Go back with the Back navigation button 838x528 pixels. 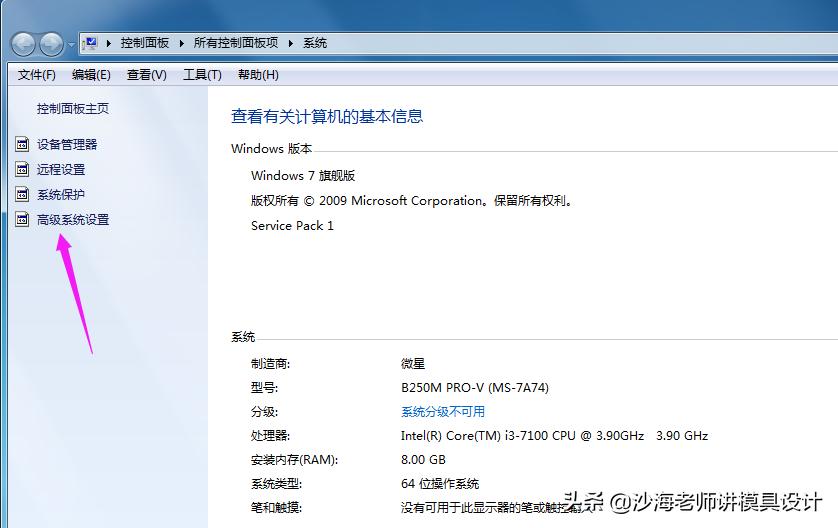click(x=23, y=44)
